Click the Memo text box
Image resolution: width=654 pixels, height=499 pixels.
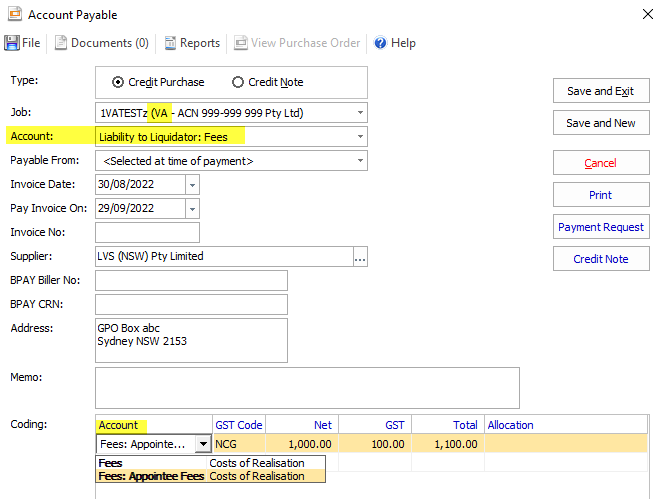pyautogui.click(x=307, y=387)
